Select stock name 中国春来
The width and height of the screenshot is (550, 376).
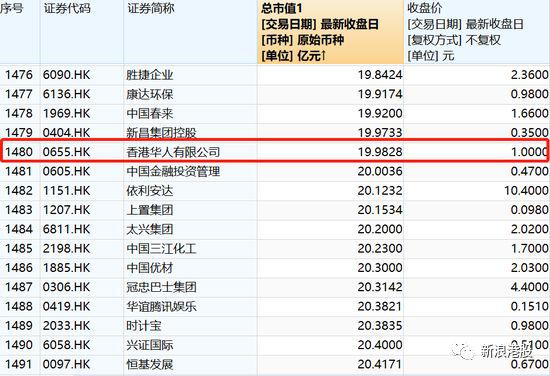[x=150, y=113]
